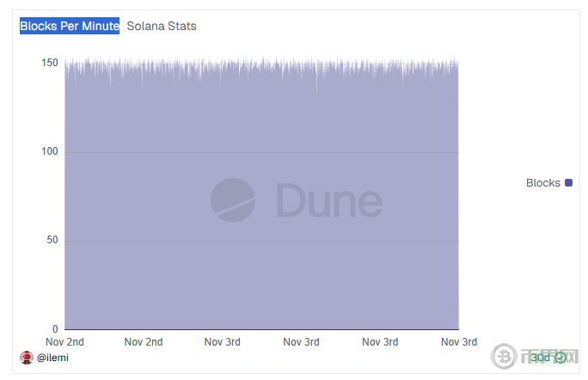Click the green check status icon

click(560, 358)
